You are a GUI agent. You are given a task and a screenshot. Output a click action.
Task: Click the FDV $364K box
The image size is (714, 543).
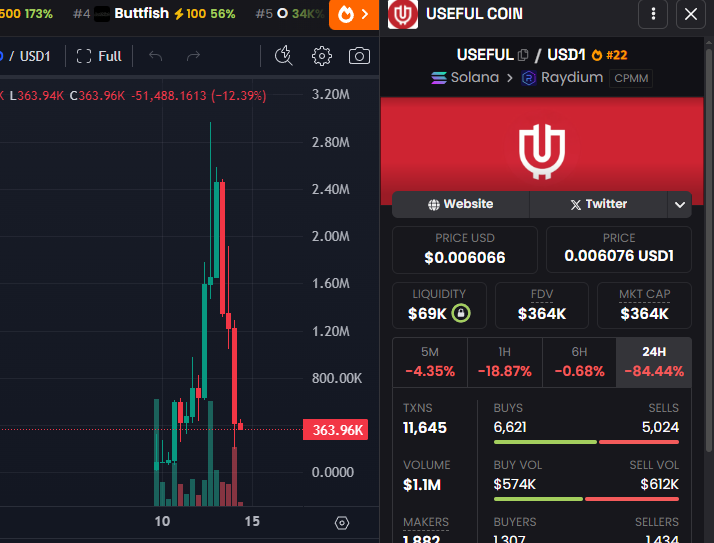(542, 305)
